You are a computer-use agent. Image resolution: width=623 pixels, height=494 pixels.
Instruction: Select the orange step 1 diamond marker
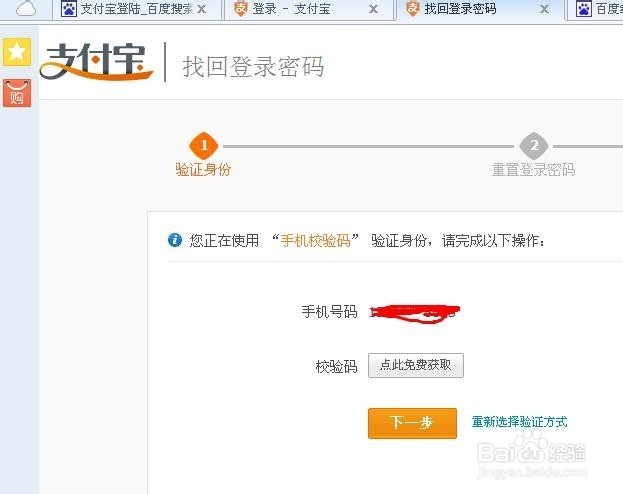204,145
